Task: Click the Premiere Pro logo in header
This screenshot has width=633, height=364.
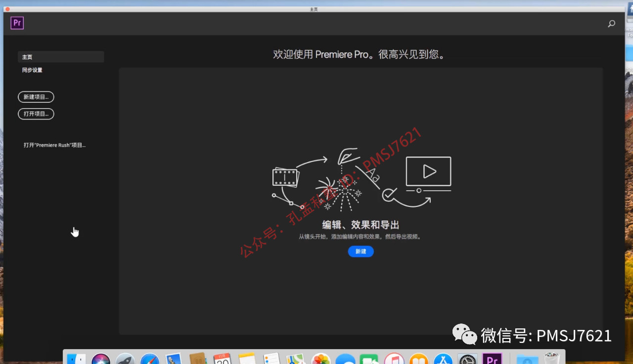Action: (17, 23)
